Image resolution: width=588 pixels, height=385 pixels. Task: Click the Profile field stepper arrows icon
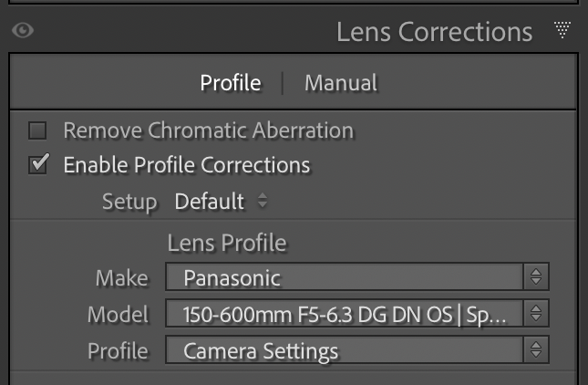[x=536, y=350]
